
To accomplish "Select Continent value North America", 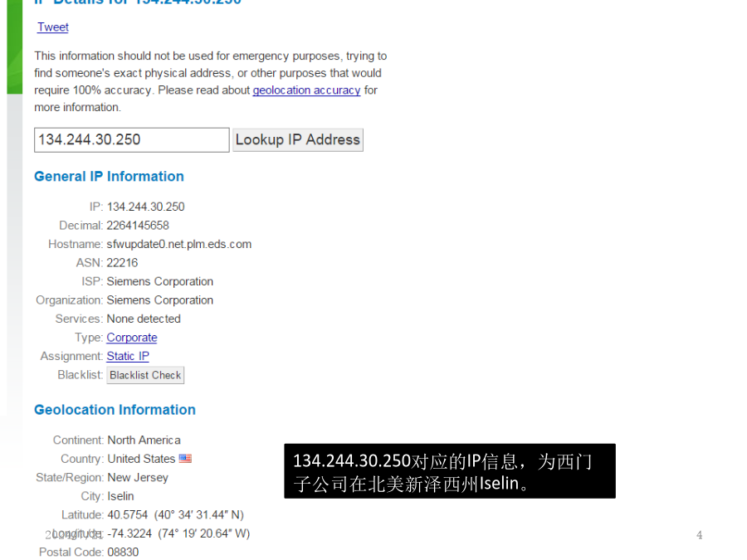I will point(144,440).
